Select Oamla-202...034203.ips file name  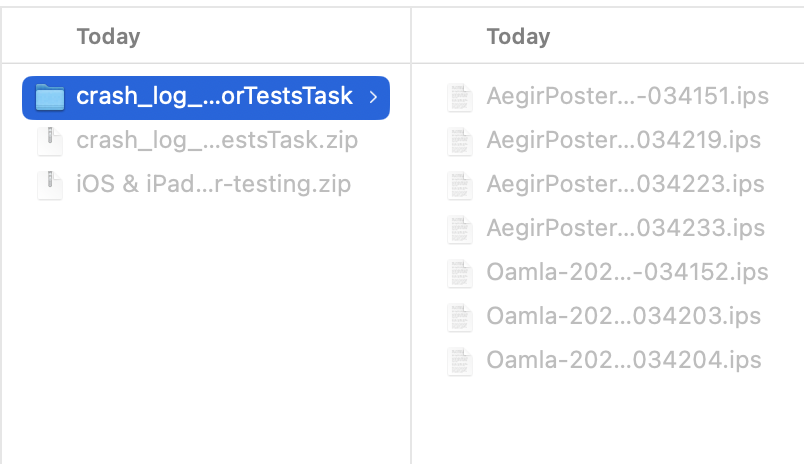[624, 316]
